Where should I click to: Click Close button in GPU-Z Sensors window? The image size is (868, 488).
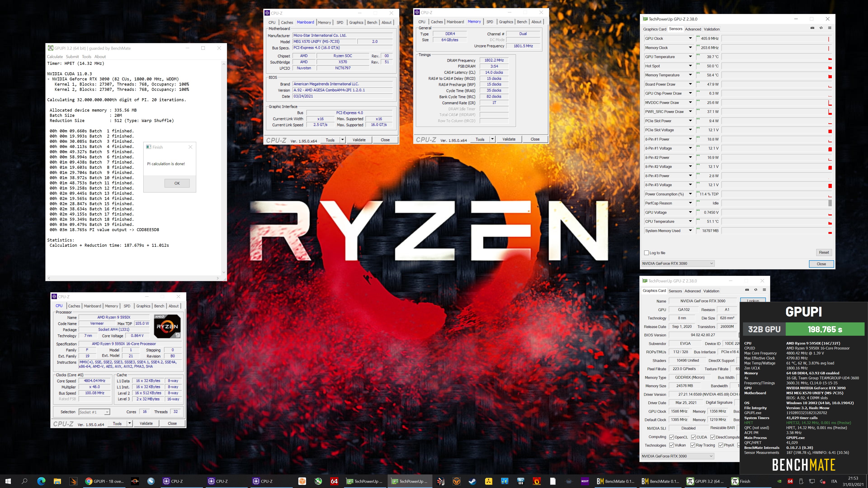(x=821, y=264)
